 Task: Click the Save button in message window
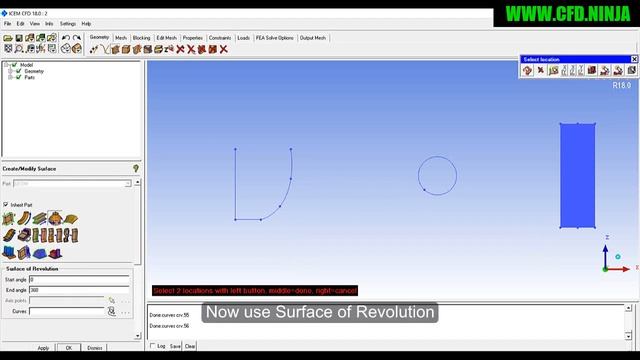coord(175,346)
